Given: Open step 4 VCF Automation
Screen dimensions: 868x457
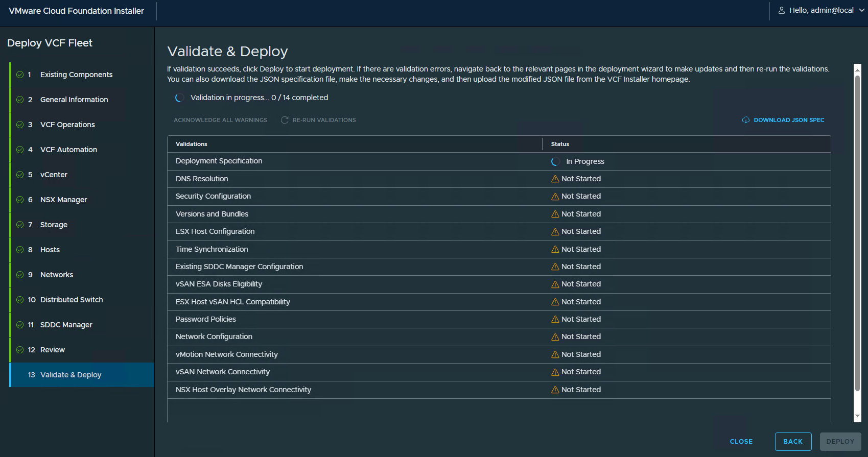Looking at the screenshot, I should coord(82,150).
